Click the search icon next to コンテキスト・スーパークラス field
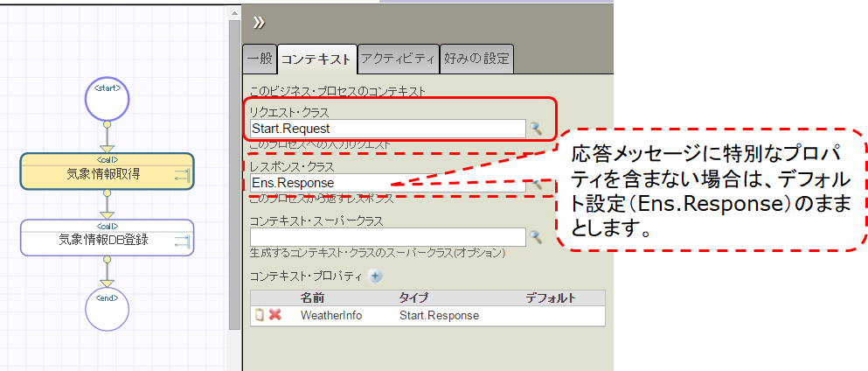Screen dimensions: 868x371 click(536, 237)
